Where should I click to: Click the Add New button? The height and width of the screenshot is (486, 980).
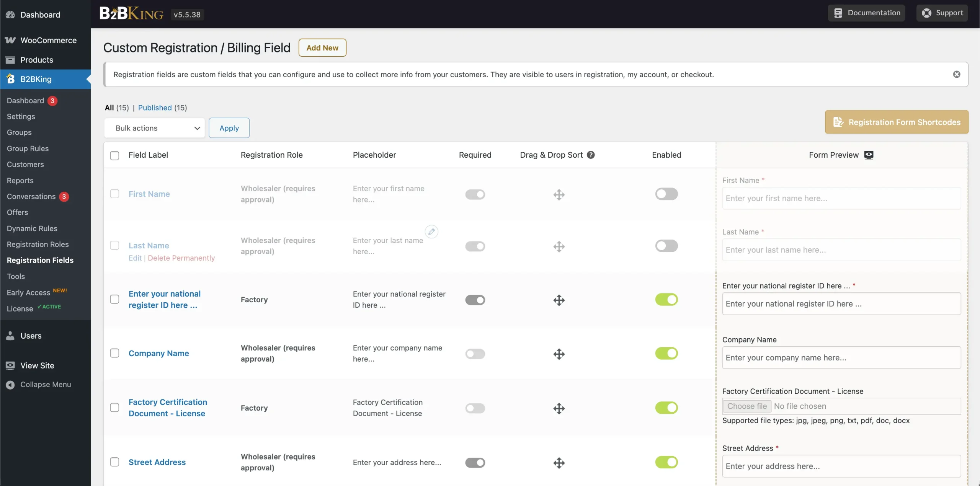coord(322,48)
